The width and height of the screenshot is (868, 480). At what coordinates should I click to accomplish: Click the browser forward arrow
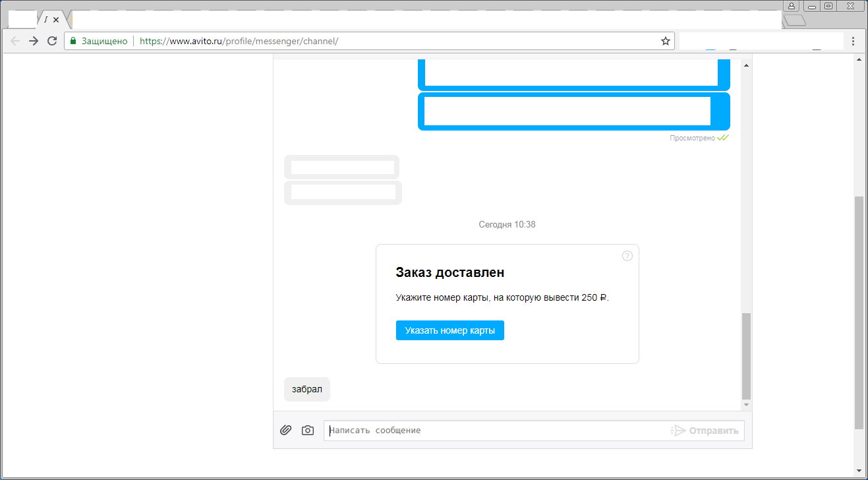(x=34, y=41)
